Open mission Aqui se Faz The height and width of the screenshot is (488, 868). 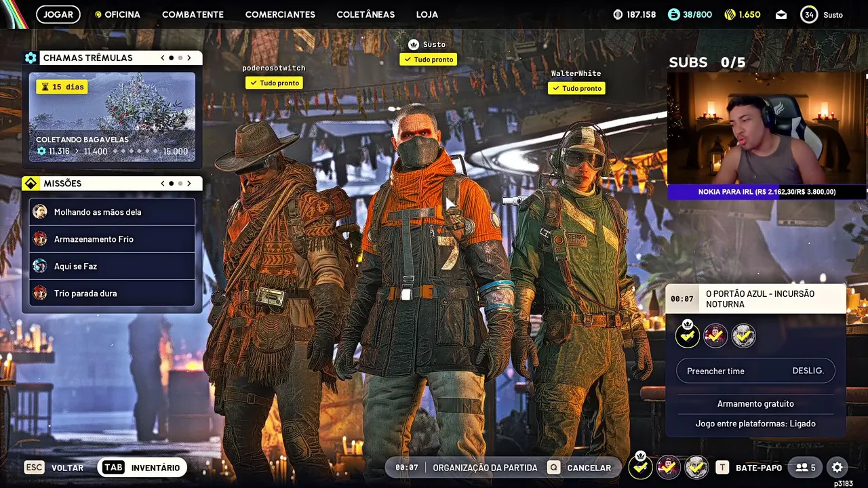pos(112,266)
